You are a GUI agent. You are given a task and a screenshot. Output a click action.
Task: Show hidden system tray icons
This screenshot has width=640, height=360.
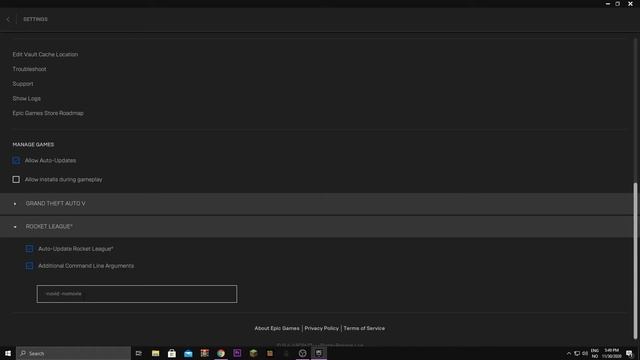[x=569, y=353]
